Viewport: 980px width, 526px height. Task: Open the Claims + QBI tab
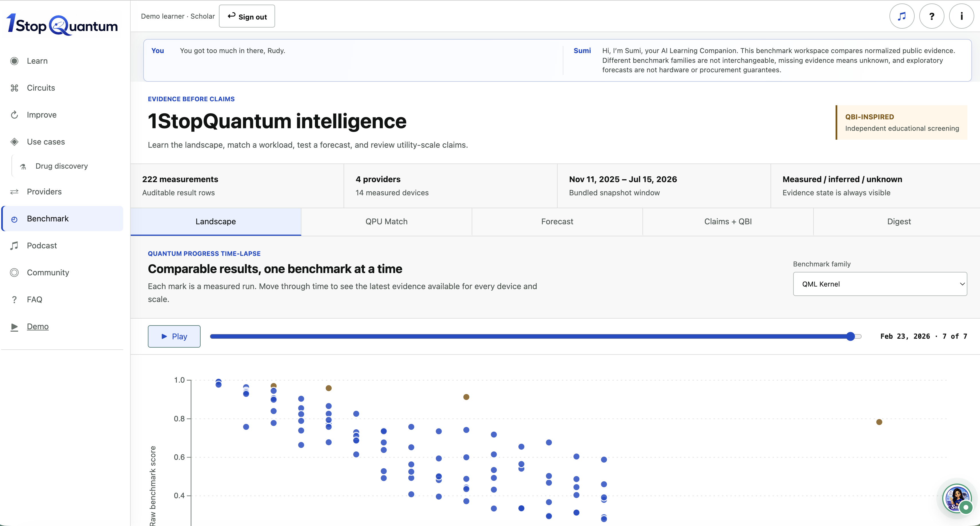pyautogui.click(x=728, y=222)
